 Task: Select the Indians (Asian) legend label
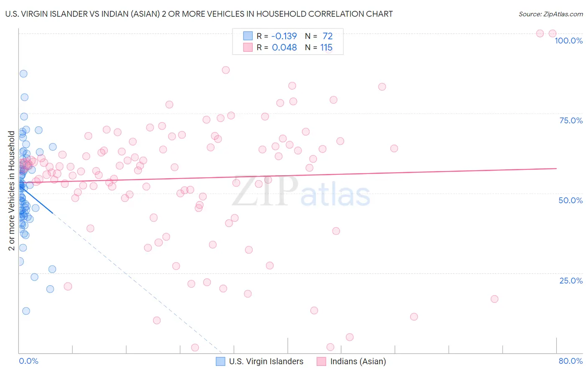(358, 361)
